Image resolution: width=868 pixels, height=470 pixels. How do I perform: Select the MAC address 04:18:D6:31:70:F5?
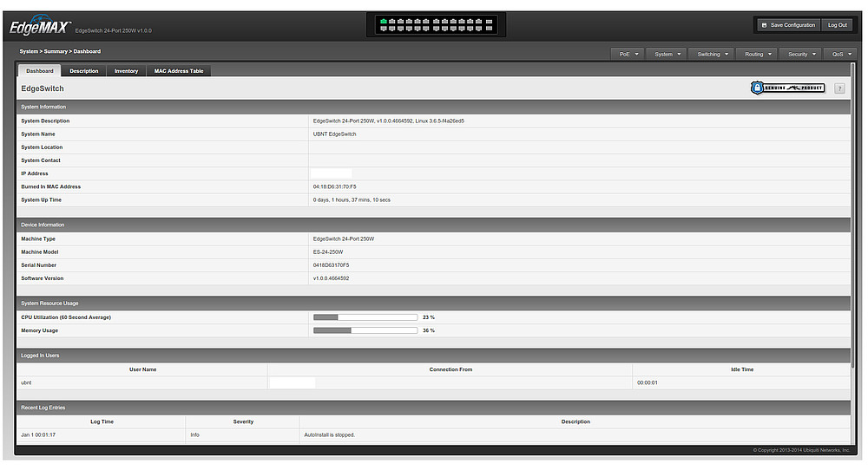(x=334, y=187)
